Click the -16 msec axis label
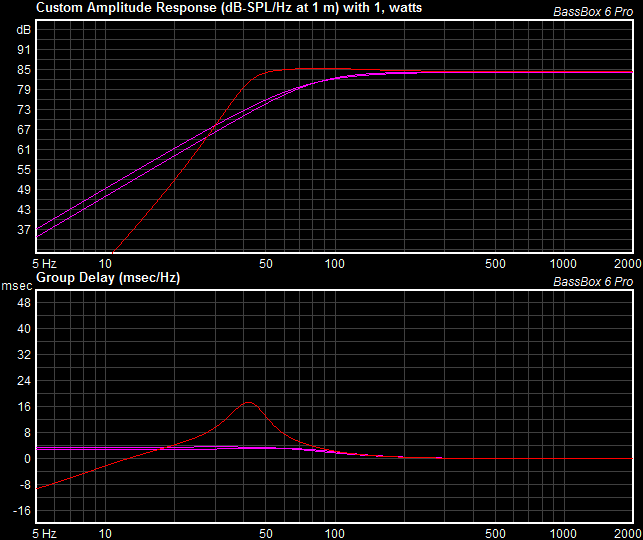The image size is (643, 540). click(x=22, y=511)
